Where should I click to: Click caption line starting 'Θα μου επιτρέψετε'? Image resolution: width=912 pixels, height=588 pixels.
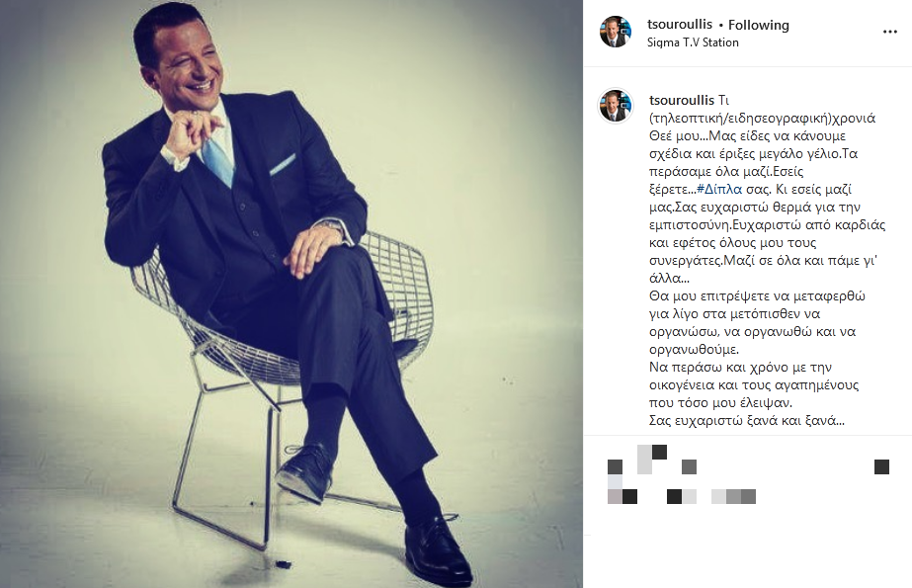(x=757, y=296)
